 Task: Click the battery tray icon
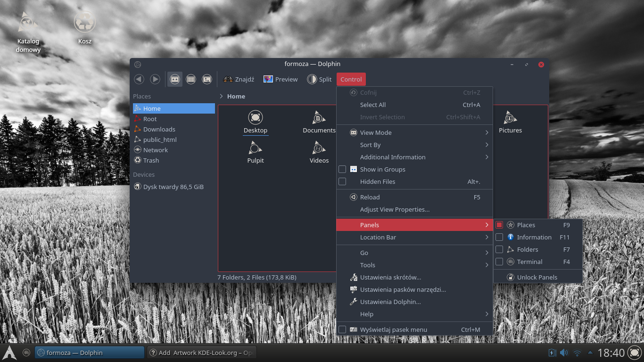coord(552,353)
